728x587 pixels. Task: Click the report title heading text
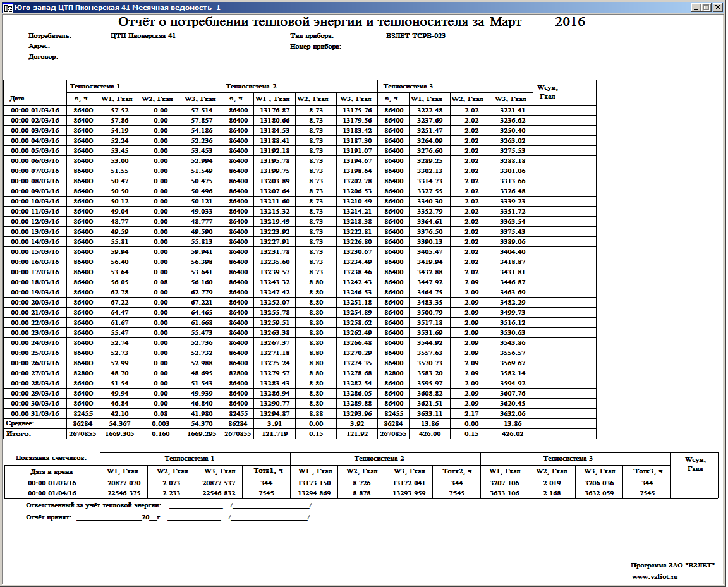320,22
